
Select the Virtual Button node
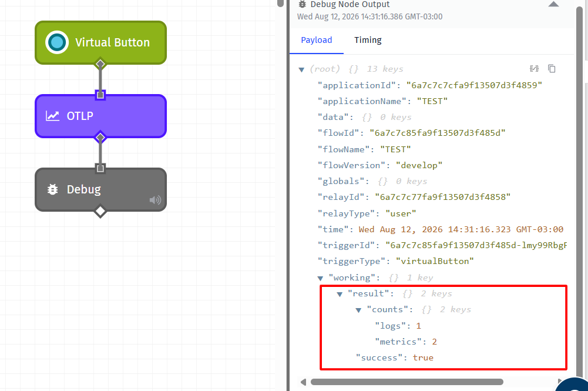(x=101, y=42)
